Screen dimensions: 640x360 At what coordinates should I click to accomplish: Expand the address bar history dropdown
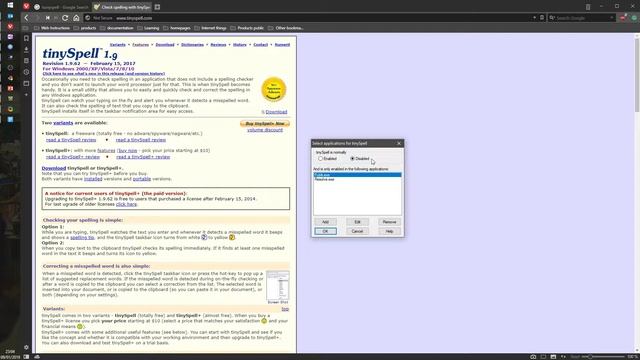[x=534, y=18]
